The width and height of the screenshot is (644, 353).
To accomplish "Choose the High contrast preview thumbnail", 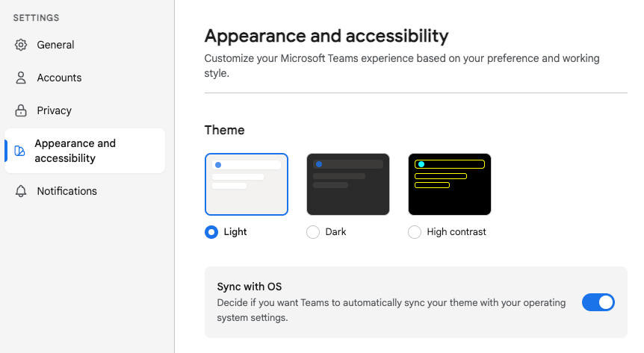I will (x=450, y=184).
